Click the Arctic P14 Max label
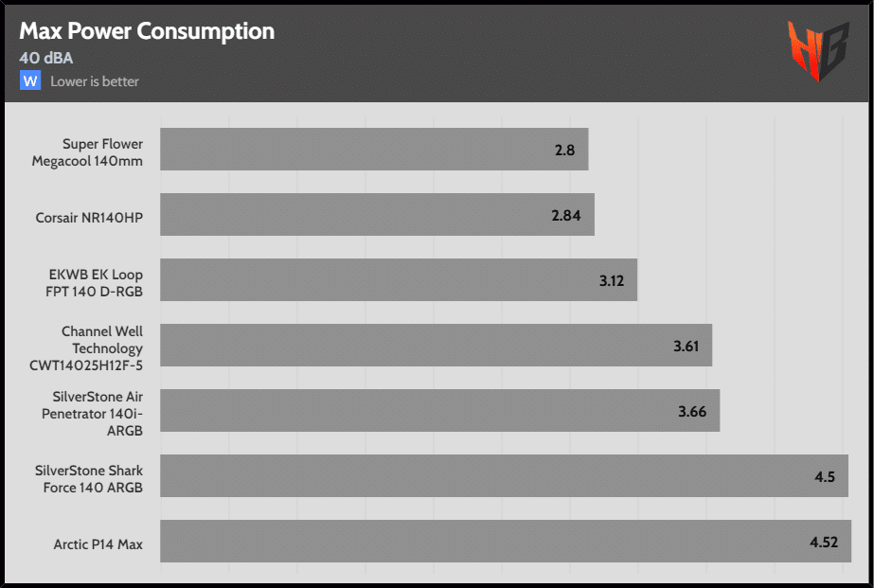This screenshot has width=874, height=588. [98, 544]
